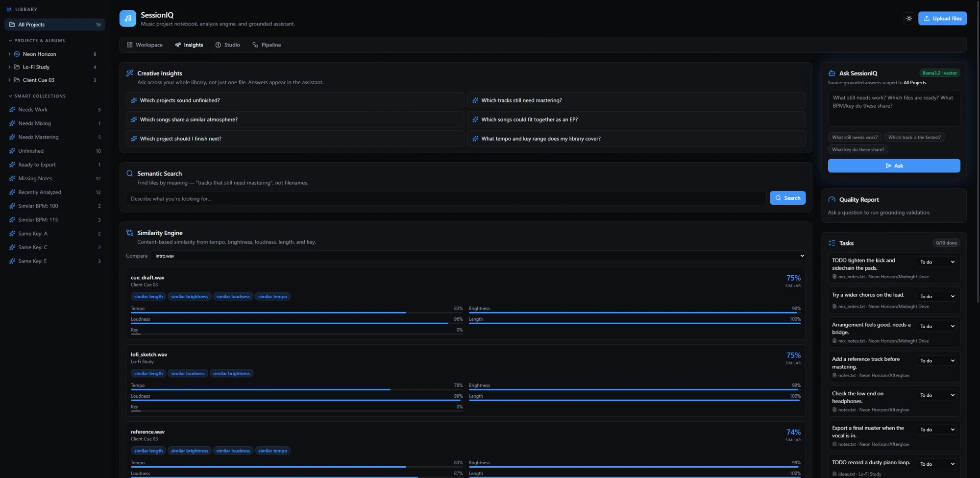The width and height of the screenshot is (980, 478).
Task: Click the SessionIQ music note logo
Action: click(128, 19)
